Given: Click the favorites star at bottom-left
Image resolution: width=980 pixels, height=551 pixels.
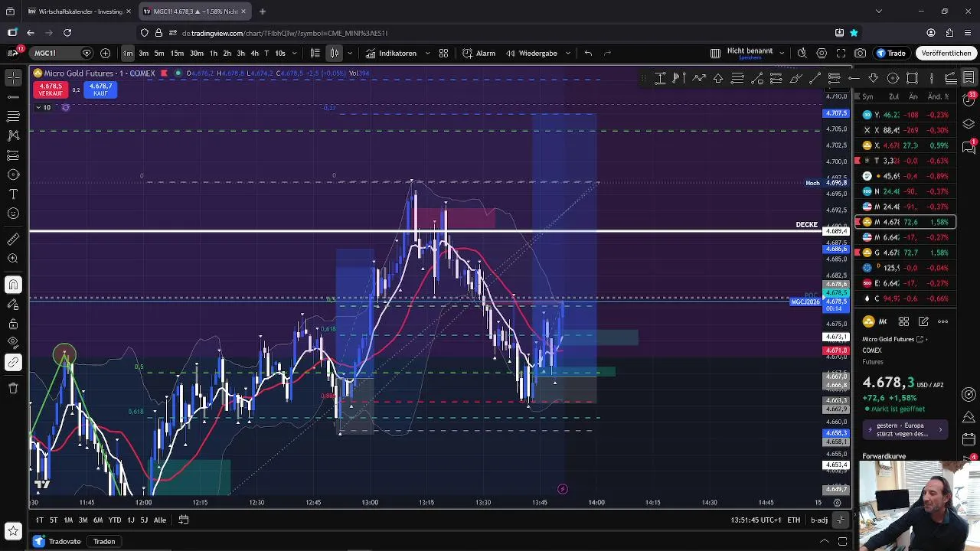Looking at the screenshot, I should 13,530.
